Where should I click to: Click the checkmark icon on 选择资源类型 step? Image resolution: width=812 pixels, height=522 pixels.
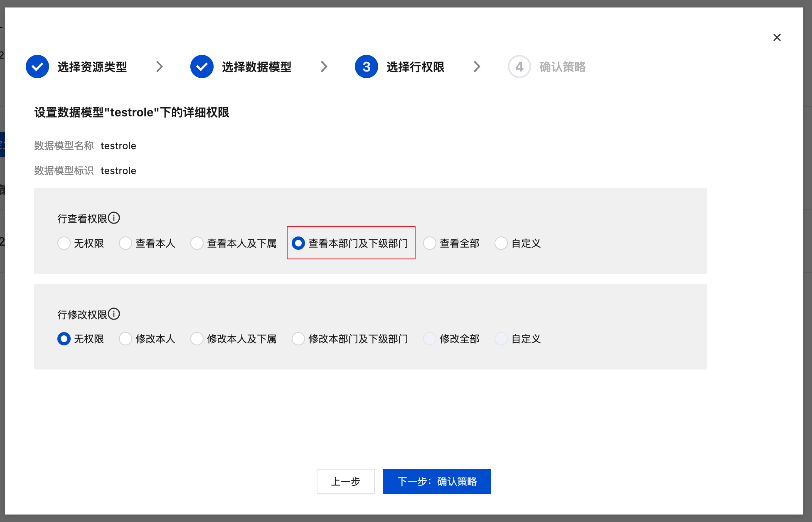coord(37,66)
